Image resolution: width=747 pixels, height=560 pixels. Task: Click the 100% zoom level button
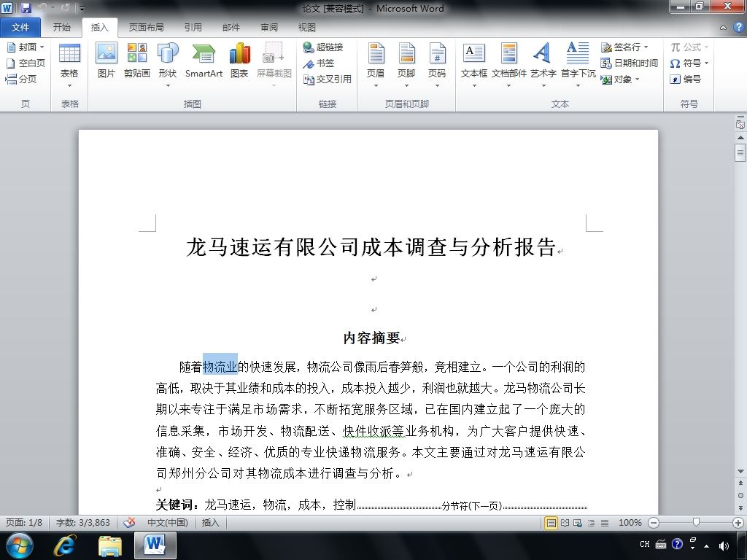[630, 523]
